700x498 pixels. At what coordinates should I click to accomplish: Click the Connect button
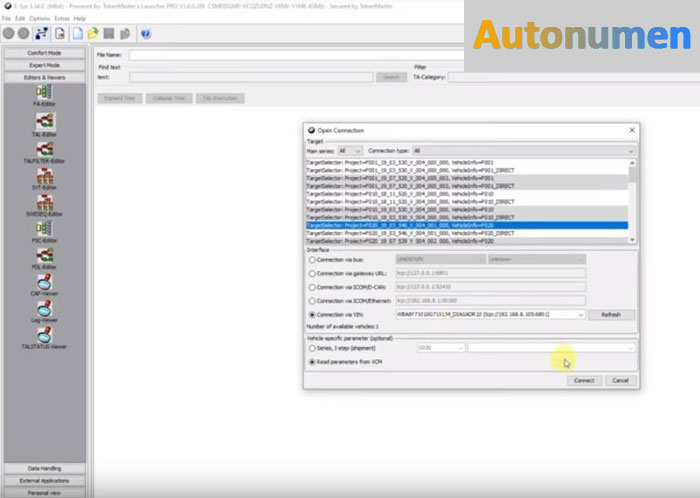[584, 381]
